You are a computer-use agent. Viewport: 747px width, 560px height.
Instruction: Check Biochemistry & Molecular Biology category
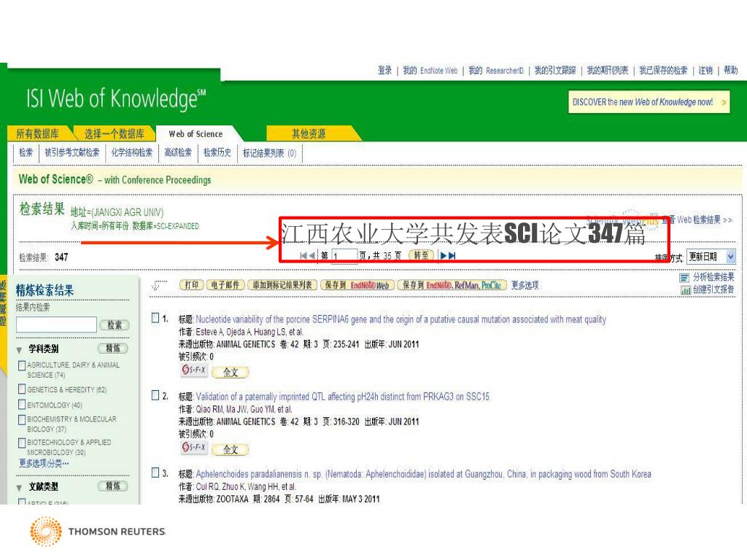(x=21, y=419)
